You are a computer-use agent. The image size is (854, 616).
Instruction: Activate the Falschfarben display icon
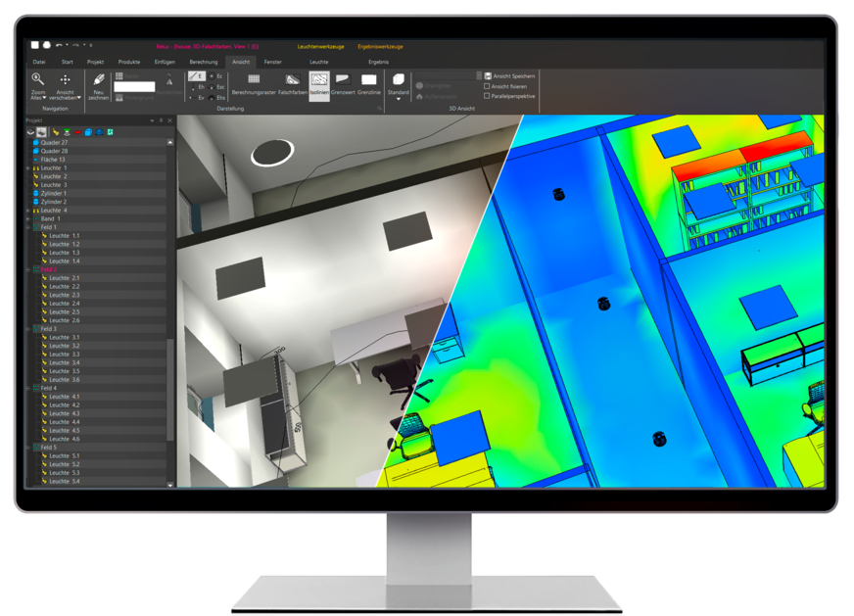point(292,79)
